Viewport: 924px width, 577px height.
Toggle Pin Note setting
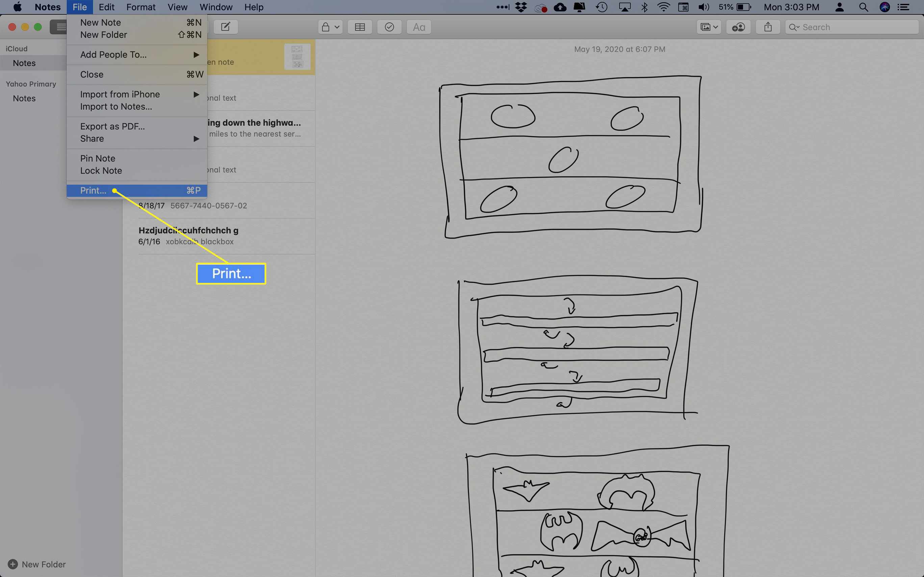(97, 158)
